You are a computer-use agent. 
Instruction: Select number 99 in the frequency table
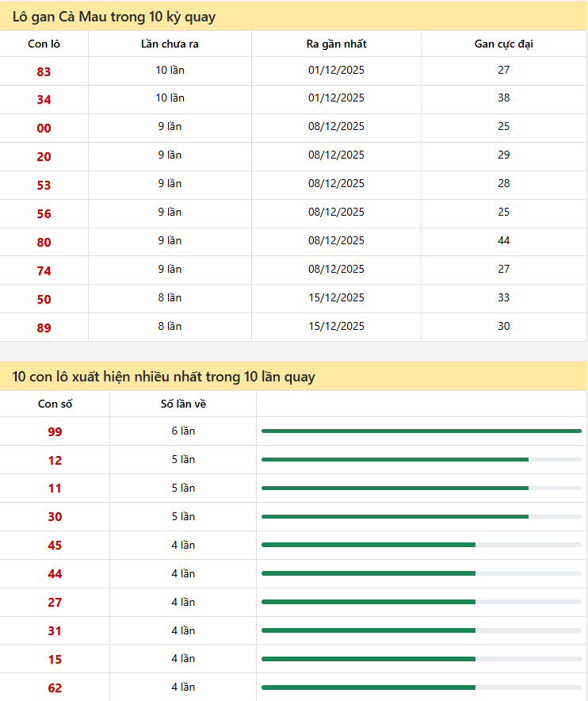coord(55,431)
